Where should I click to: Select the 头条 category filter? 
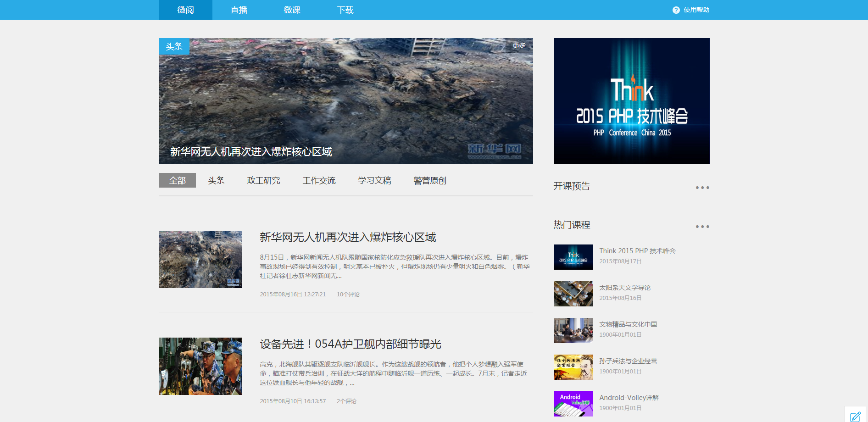[x=216, y=180]
